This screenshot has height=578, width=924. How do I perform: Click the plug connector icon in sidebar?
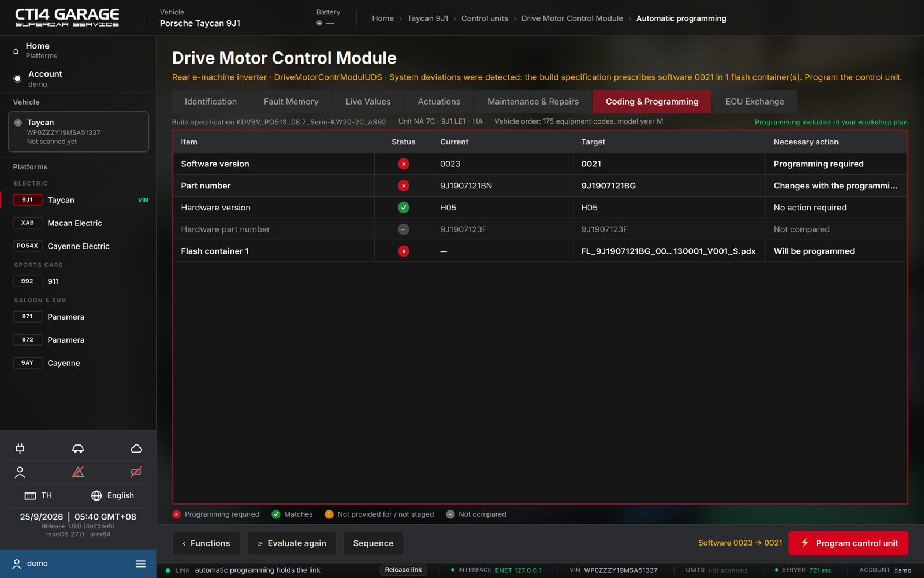[x=20, y=449]
